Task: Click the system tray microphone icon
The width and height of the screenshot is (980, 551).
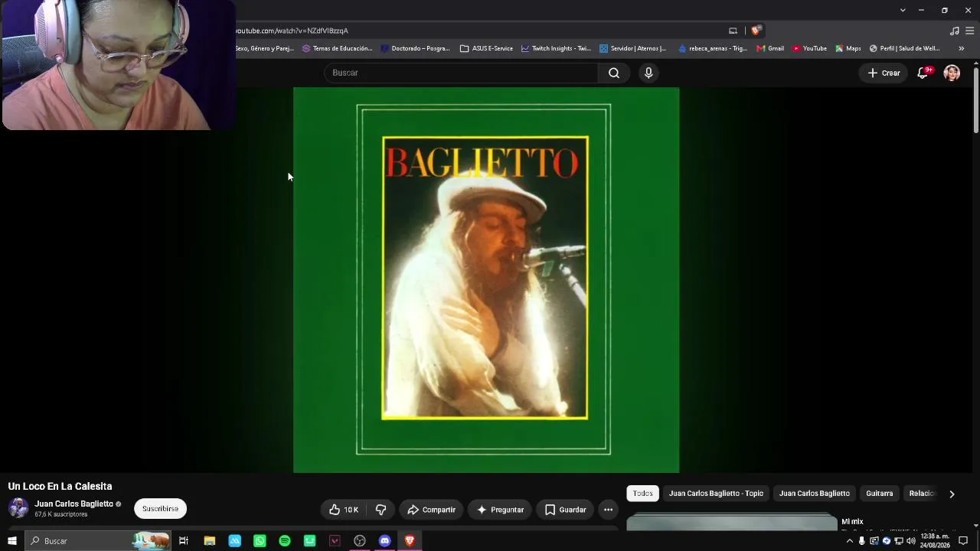Action: pyautogui.click(x=861, y=541)
